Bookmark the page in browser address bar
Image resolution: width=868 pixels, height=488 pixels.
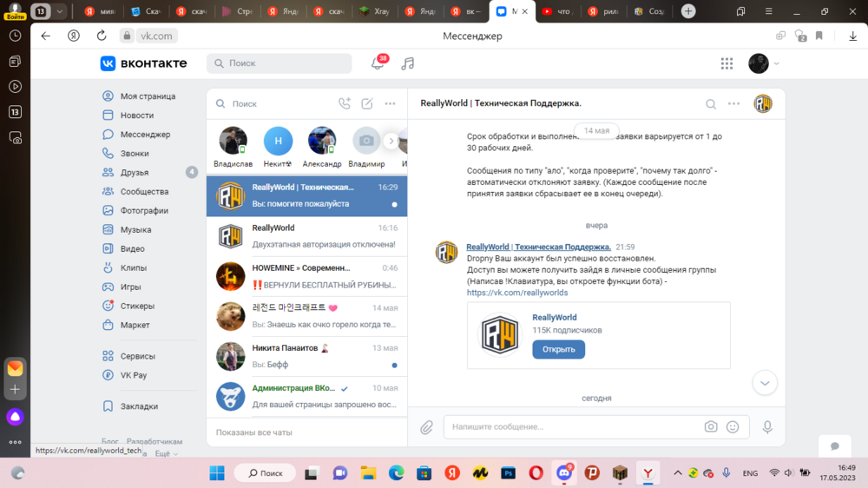pos(819,36)
